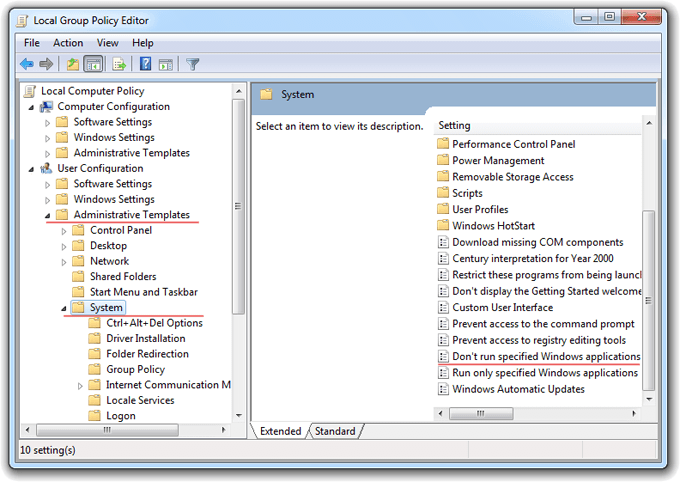Screen dimensions: 680x482
Task: Click the Removable Storage Access folder icon
Action: pyautogui.click(x=443, y=176)
